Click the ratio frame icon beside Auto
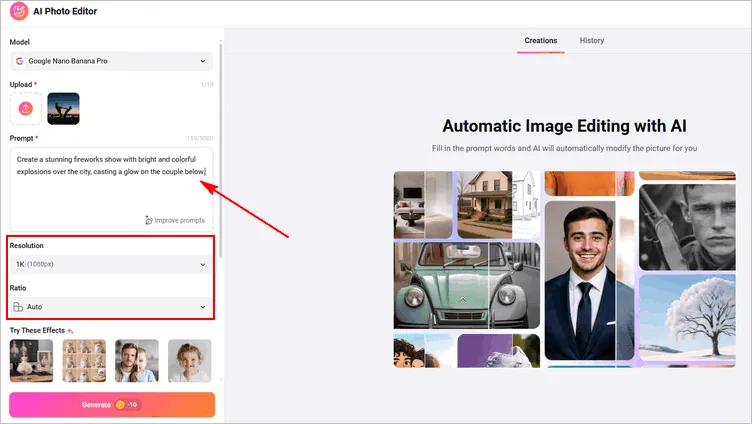 19,307
